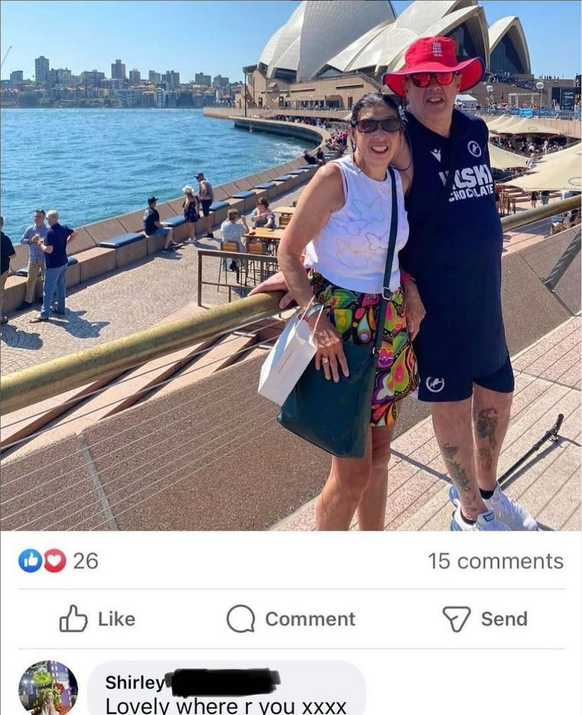582x715 pixels.
Task: Click the Like text label
Action: point(117,619)
